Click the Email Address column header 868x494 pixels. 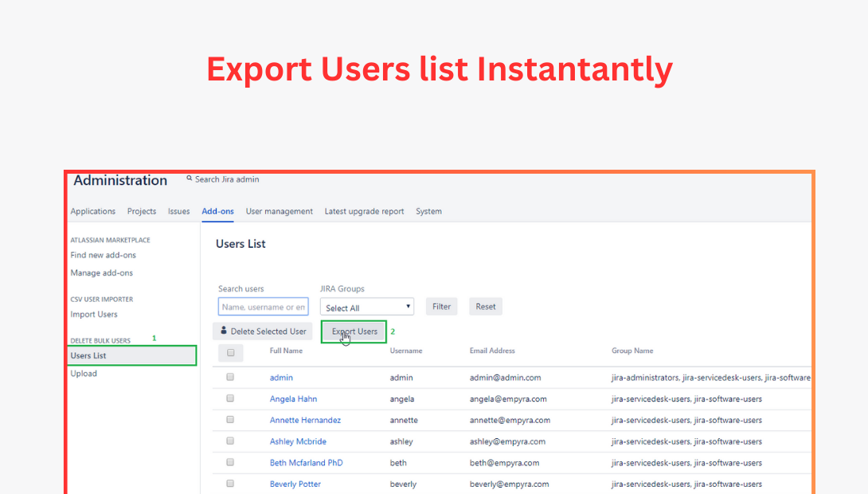click(x=492, y=351)
